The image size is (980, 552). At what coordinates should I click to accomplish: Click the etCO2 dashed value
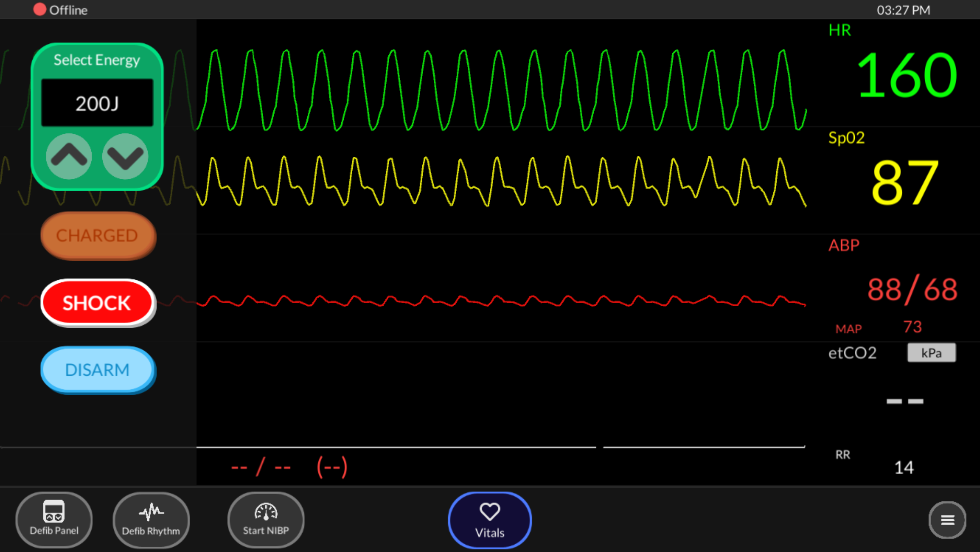(x=905, y=401)
